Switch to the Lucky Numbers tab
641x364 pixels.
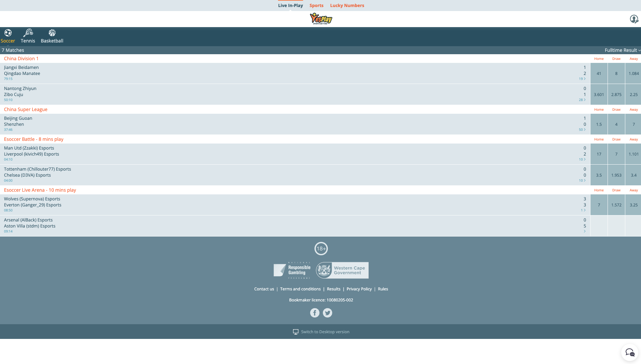(x=347, y=5)
